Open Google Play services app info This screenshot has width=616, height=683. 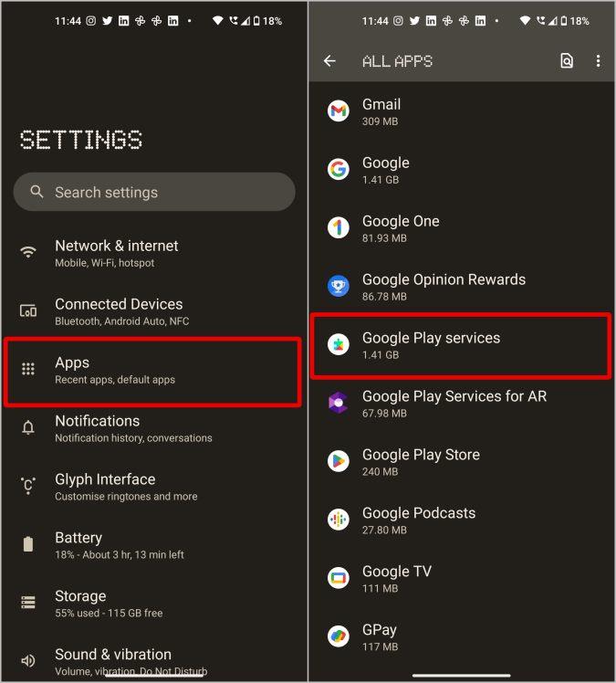461,346
